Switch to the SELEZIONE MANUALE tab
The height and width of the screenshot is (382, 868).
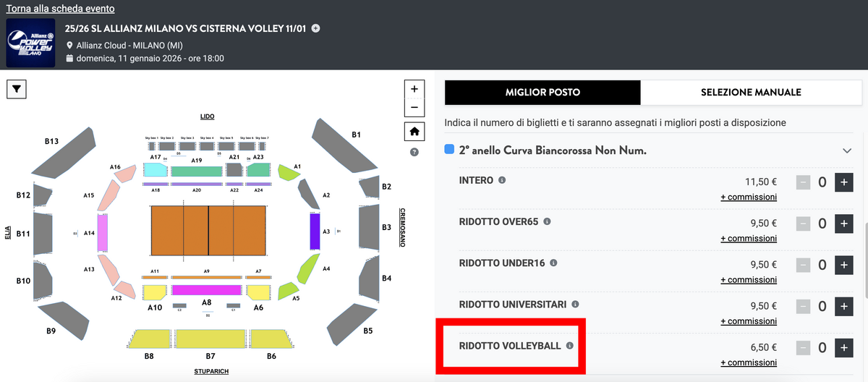tap(750, 93)
